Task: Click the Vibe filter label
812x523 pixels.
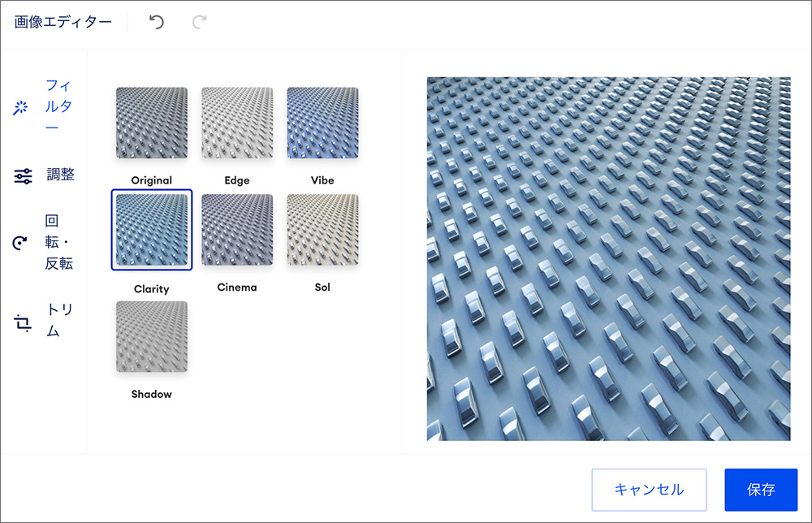Action: pyautogui.click(x=322, y=180)
